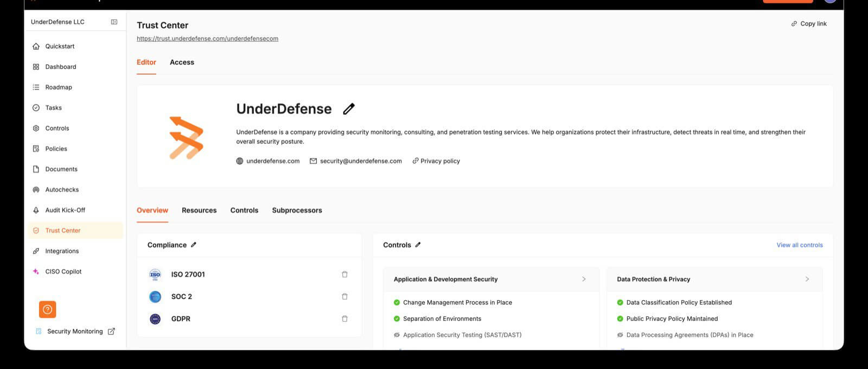868x369 pixels.
Task: Open the Controls tab below the profile card
Action: pyautogui.click(x=244, y=211)
